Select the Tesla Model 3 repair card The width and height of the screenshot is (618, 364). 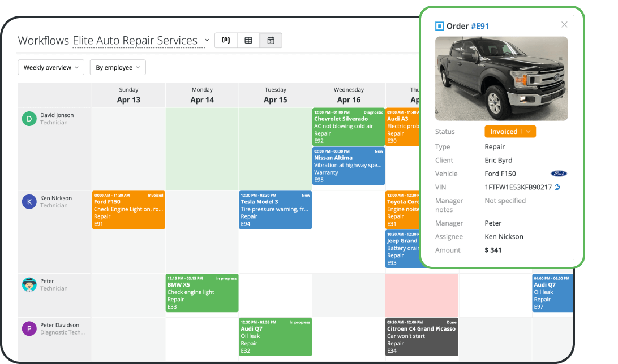point(275,210)
